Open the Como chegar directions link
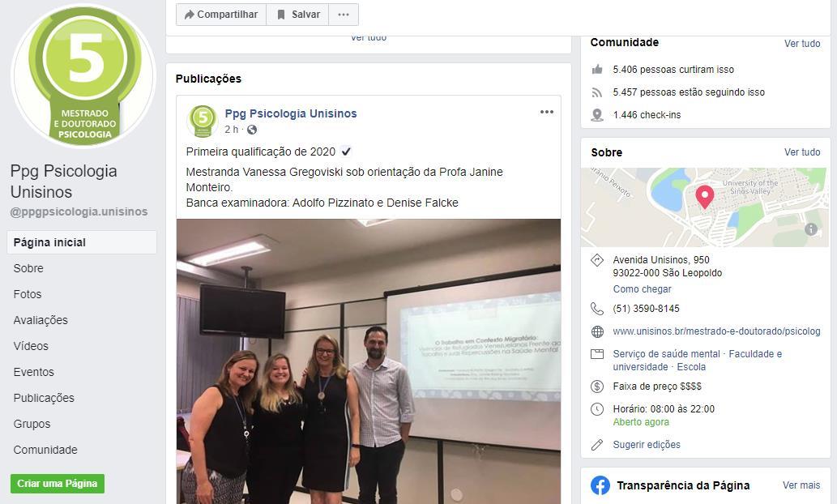The width and height of the screenshot is (837, 504). (643, 288)
